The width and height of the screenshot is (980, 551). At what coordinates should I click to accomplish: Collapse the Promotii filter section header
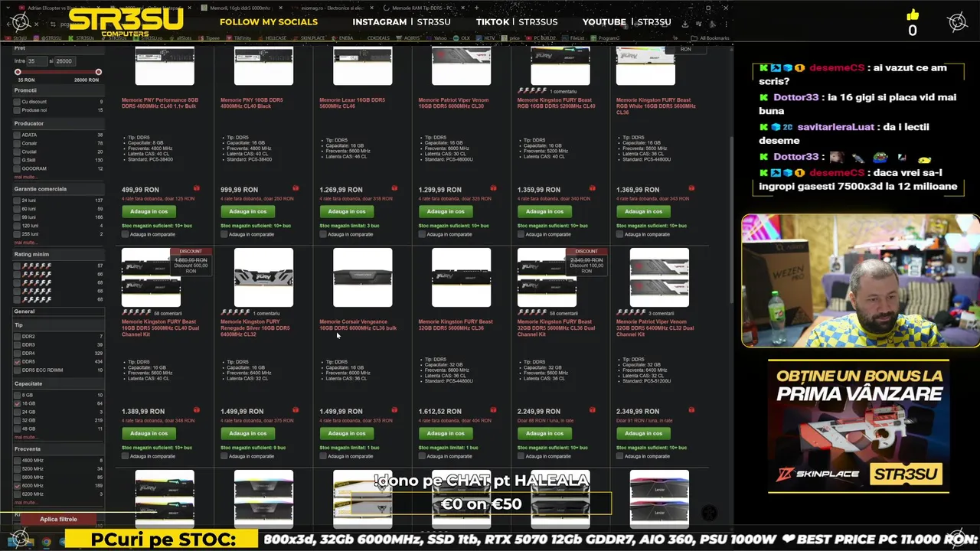[57, 90]
